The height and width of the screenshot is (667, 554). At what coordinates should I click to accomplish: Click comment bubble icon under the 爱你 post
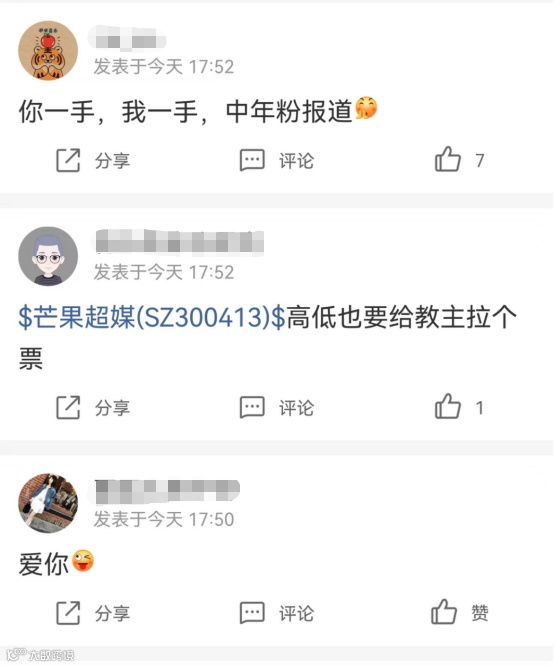(x=252, y=613)
